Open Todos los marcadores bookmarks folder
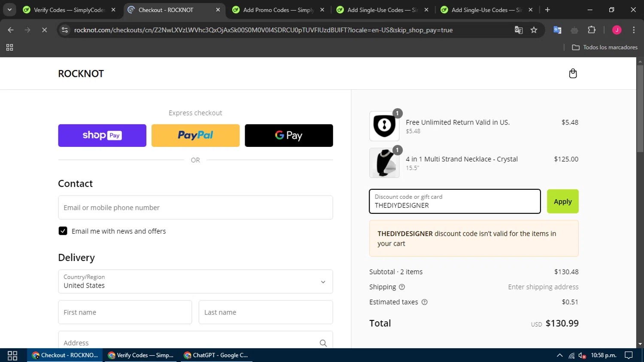 click(605, 47)
